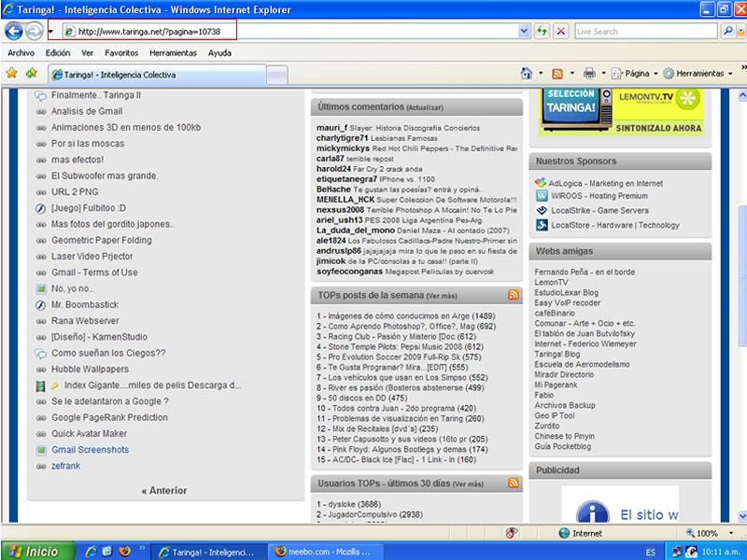Click the LocalStore sponsor icon
Screen dimensions: 747x560
542,225
